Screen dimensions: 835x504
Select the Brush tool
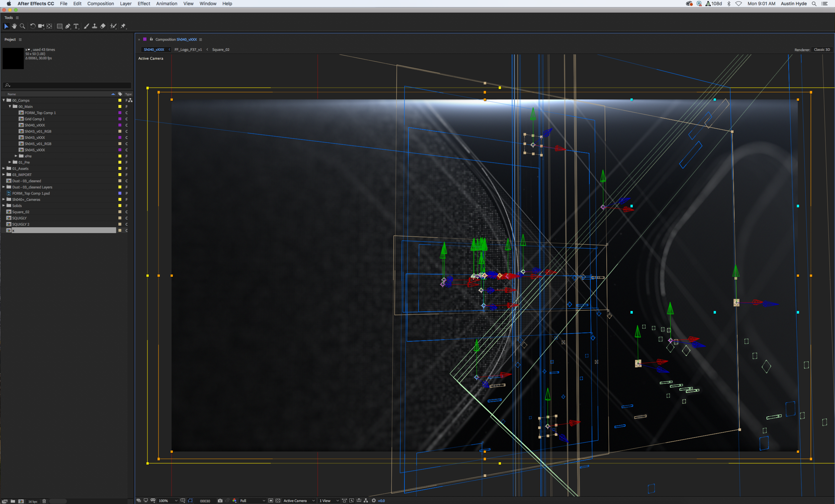[x=87, y=26]
